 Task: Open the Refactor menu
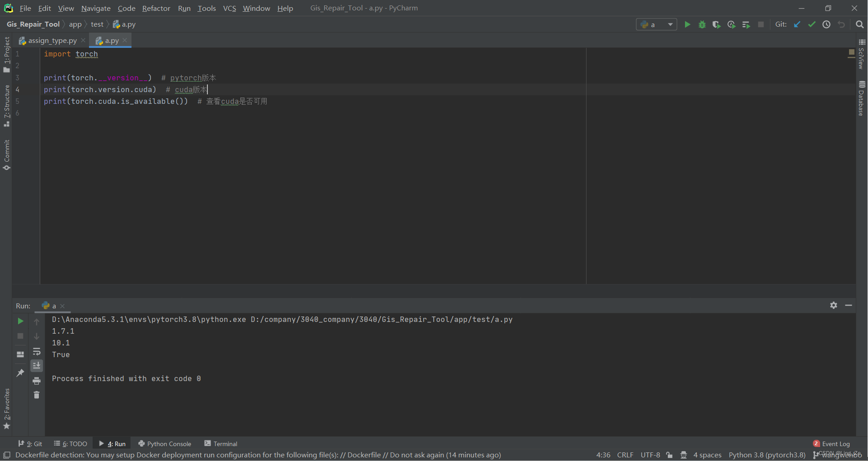pyautogui.click(x=156, y=8)
